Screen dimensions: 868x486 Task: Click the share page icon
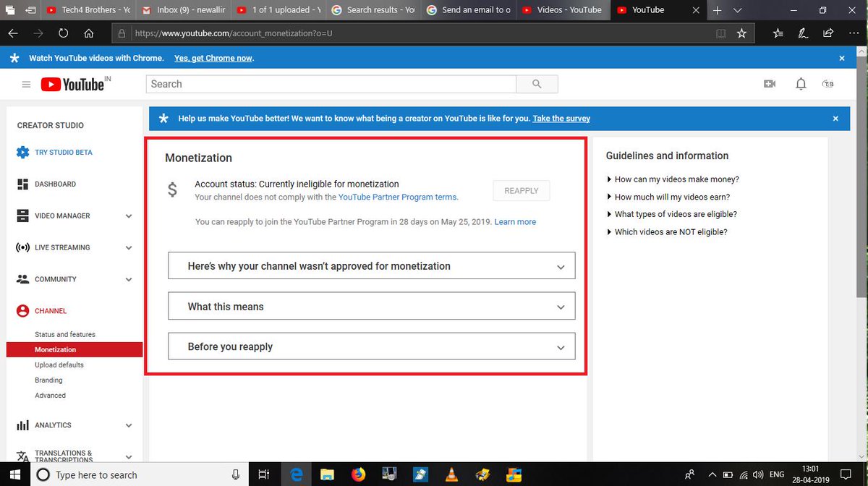pyautogui.click(x=828, y=33)
